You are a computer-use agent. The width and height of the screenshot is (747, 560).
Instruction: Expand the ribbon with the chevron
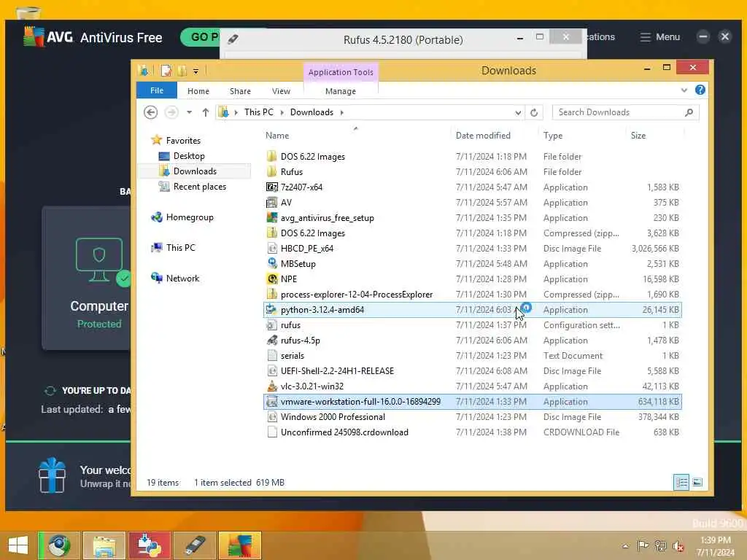tap(684, 90)
